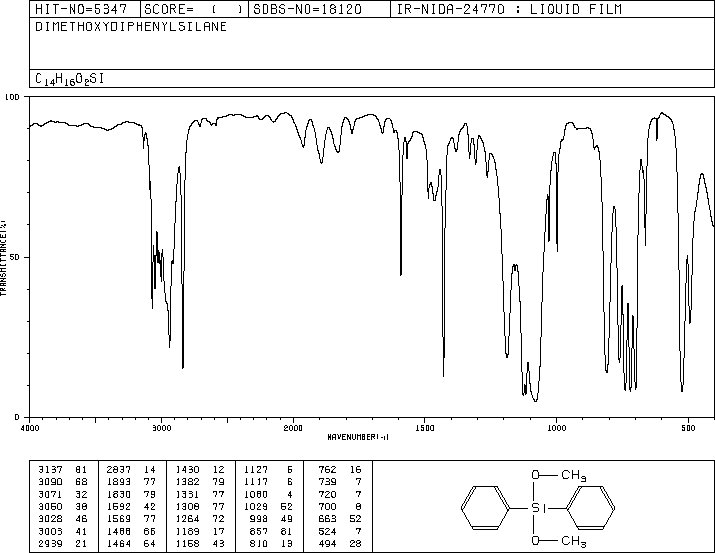Click peak table entry 1893
The width and height of the screenshot is (715, 553).
point(119,482)
